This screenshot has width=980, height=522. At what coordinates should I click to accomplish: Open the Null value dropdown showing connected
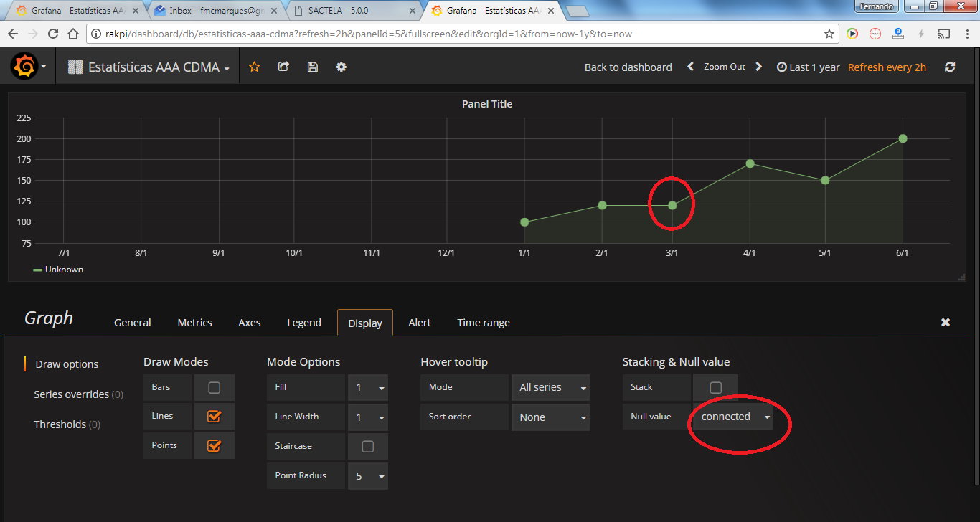coord(733,416)
